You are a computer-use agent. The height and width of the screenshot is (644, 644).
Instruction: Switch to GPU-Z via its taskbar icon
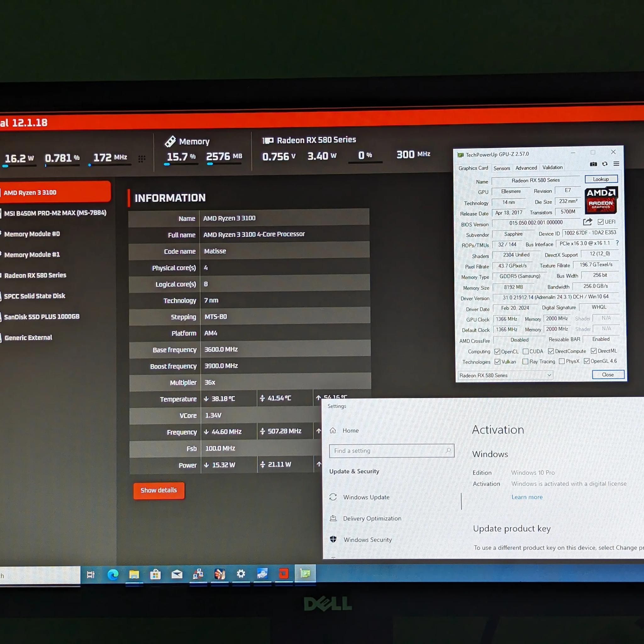[305, 573]
